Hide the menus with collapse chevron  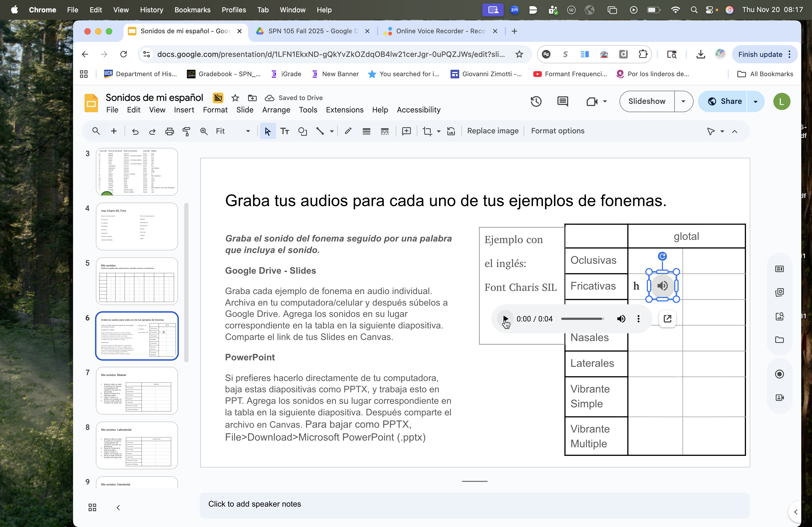pyautogui.click(x=735, y=131)
